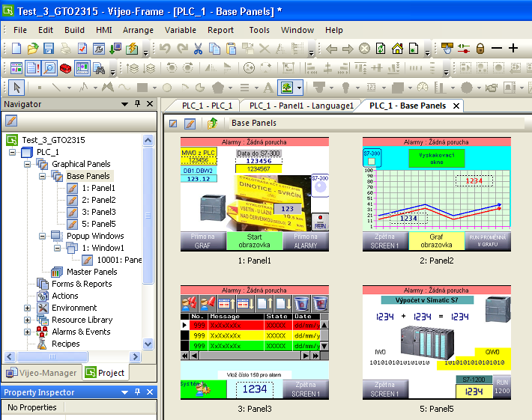Click the plus zoom in icon
This screenshot has height=420, width=532.
513,48
